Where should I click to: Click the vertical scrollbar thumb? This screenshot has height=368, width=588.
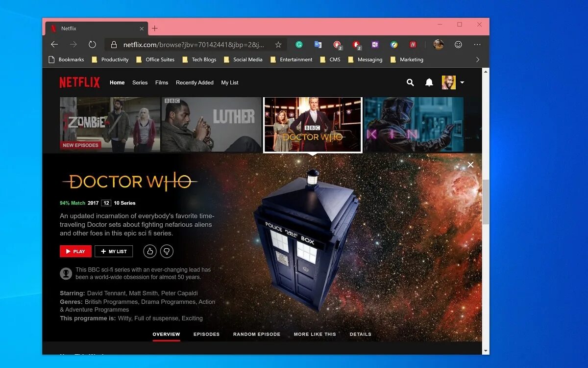point(486,202)
